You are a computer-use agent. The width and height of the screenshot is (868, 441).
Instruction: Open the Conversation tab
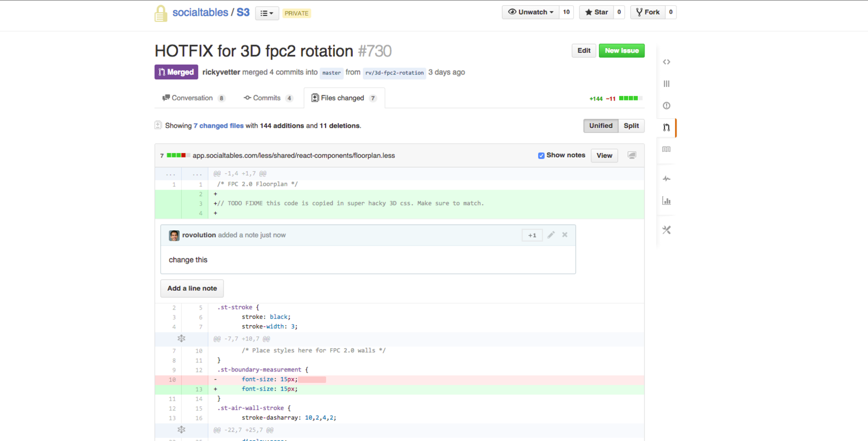click(x=193, y=98)
